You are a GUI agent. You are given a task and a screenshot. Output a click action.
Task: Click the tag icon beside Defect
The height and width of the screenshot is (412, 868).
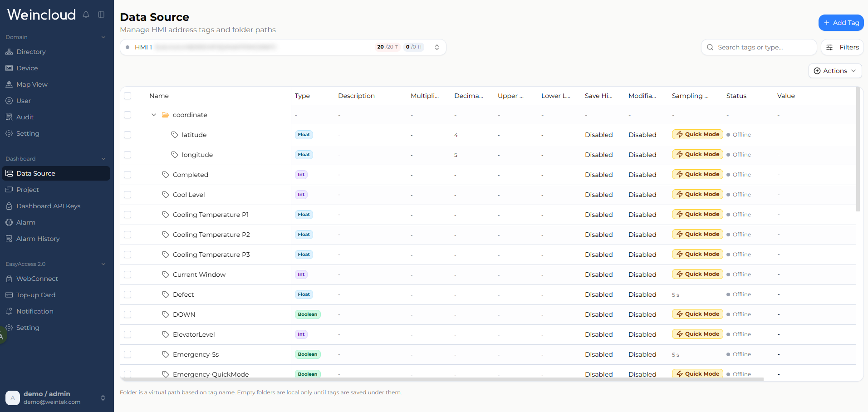(x=166, y=294)
